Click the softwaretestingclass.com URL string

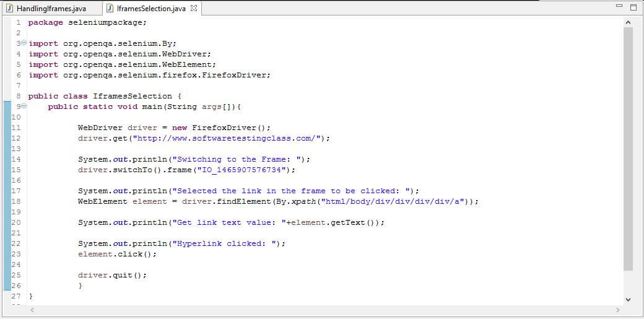[x=226, y=139]
